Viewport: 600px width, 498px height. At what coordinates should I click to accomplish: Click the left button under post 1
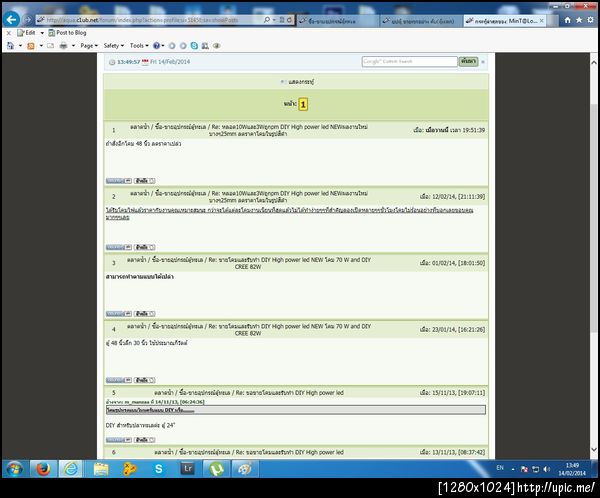click(x=119, y=181)
